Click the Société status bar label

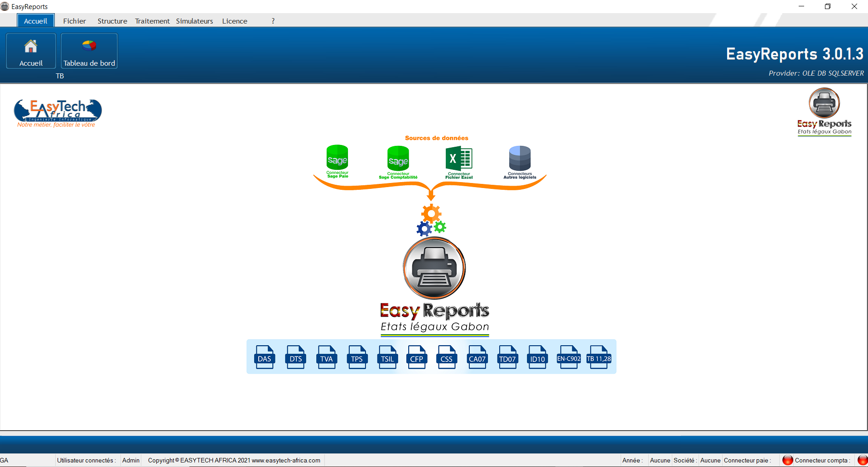(685, 460)
